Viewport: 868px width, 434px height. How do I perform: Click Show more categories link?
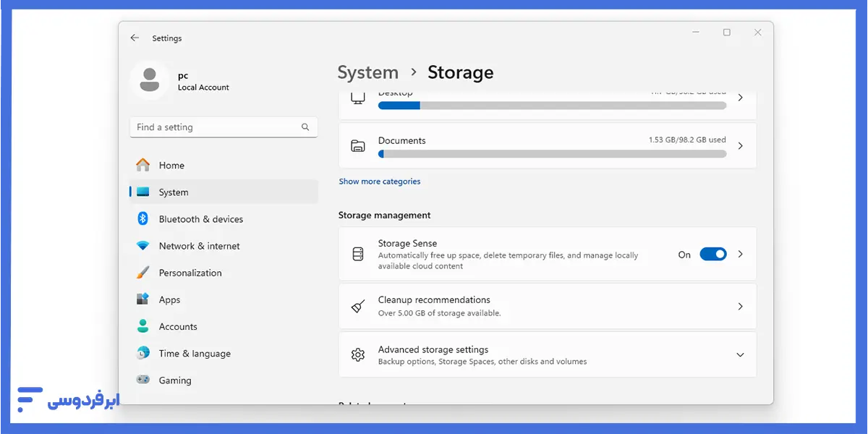(x=380, y=182)
